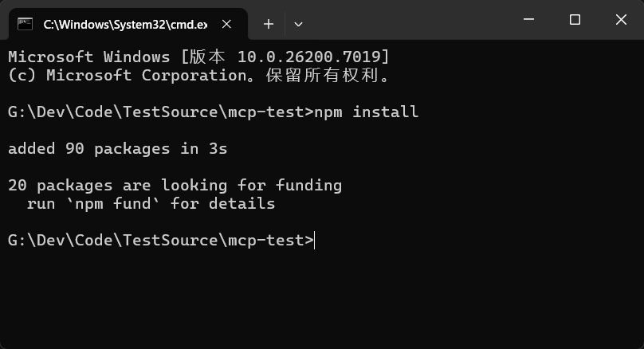644x349 pixels.
Task: Click the last prompt path 'G:\Dev\Code\TestSource\mcp-test>'
Action: [x=160, y=241]
